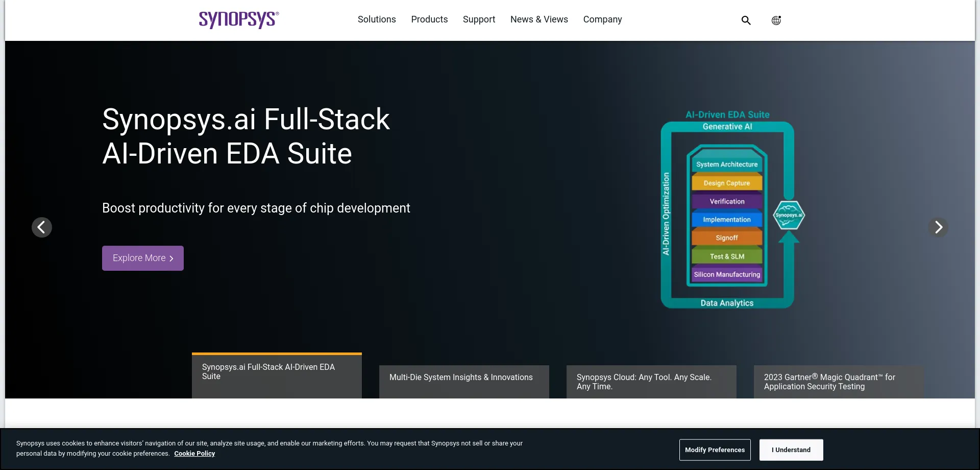The width and height of the screenshot is (980, 470).
Task: Click the Explore More button
Action: coord(143,258)
